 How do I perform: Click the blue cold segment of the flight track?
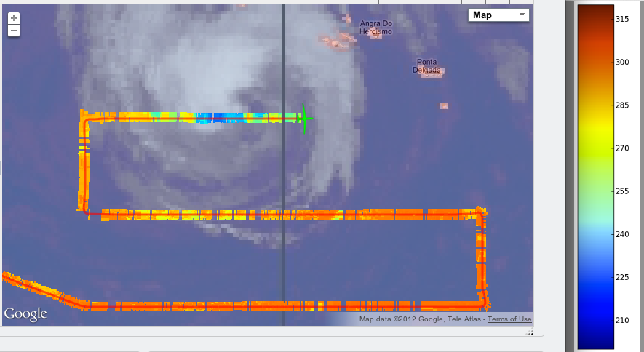(211, 117)
